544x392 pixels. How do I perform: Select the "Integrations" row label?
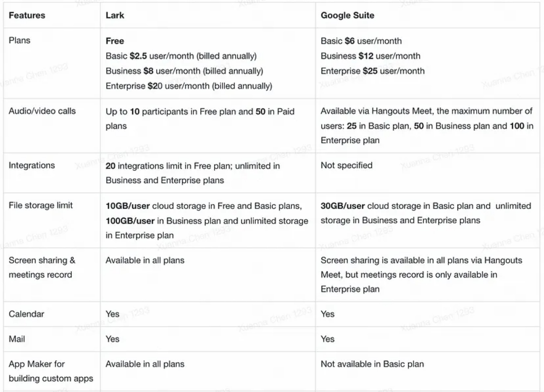[x=32, y=165]
